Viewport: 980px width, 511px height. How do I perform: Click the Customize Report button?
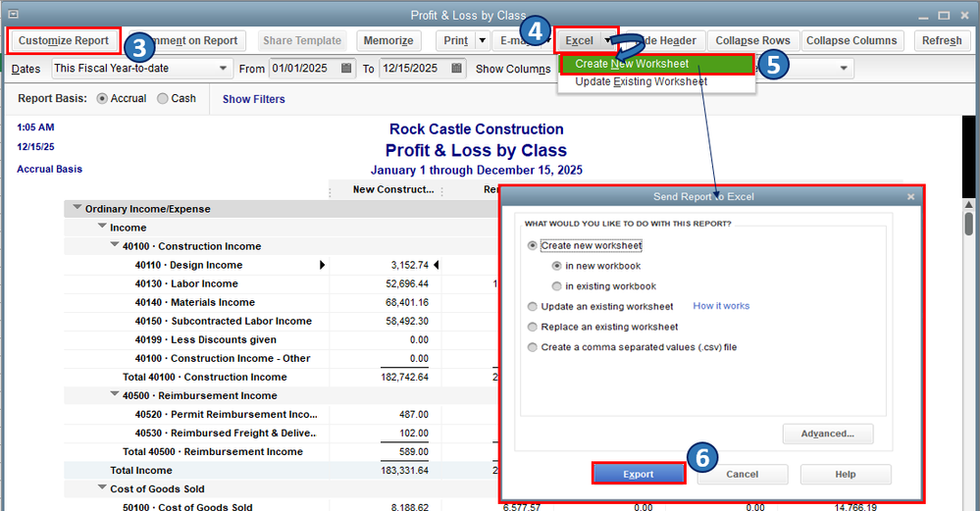tap(64, 40)
